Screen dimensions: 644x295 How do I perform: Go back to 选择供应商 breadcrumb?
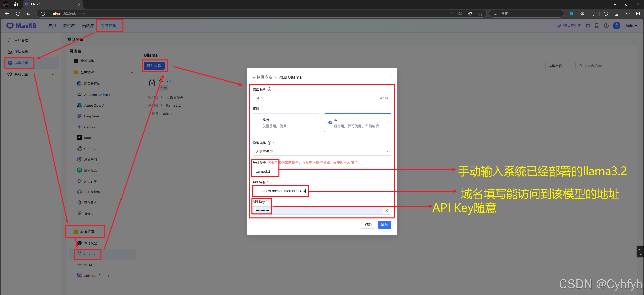point(262,77)
